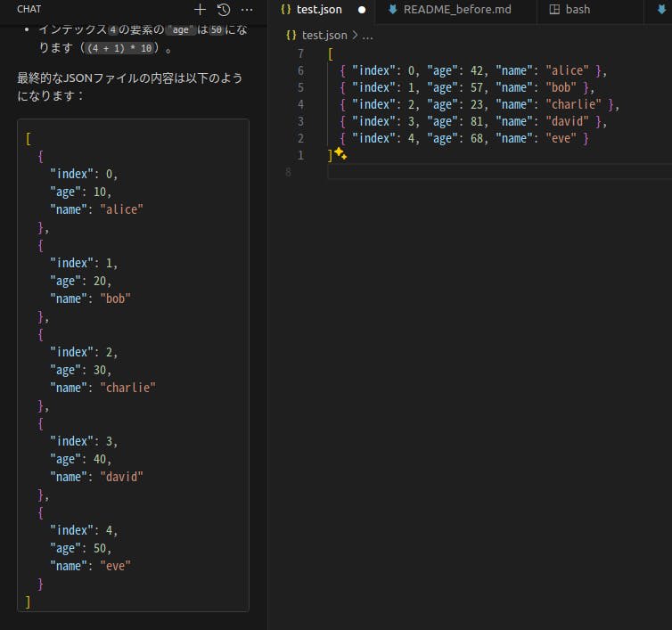The image size is (672, 630).
Task: Click relative line number 6 in gutter
Action: click(x=300, y=70)
